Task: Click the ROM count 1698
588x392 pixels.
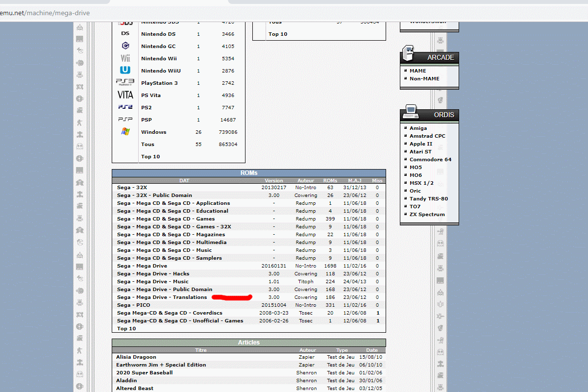Action: pyautogui.click(x=330, y=266)
